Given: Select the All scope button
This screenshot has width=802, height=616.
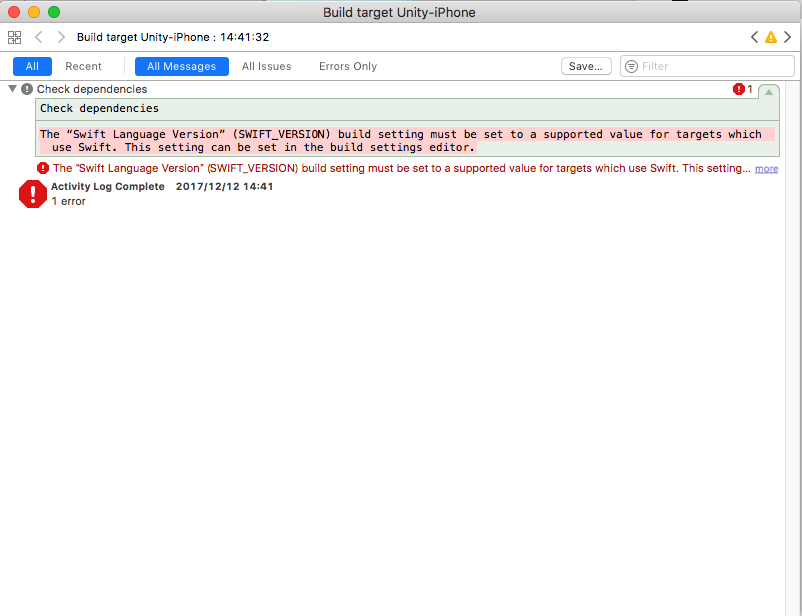Looking at the screenshot, I should pos(32,67).
